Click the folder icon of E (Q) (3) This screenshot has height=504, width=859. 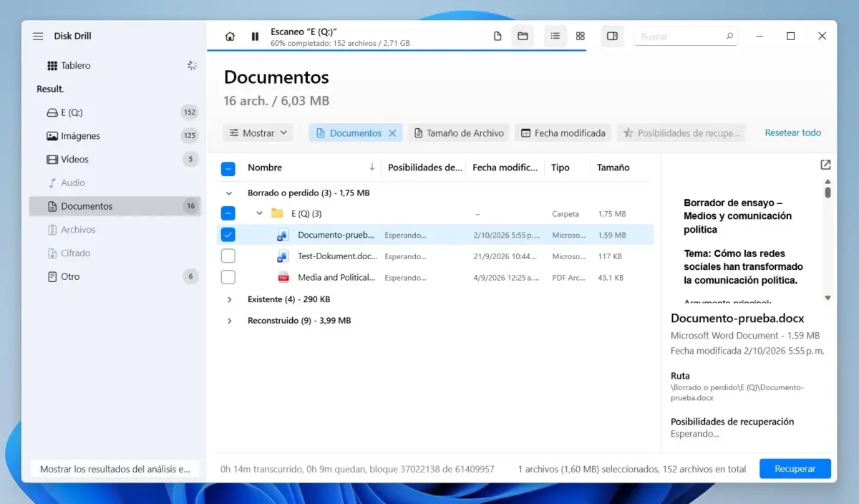[x=277, y=213]
